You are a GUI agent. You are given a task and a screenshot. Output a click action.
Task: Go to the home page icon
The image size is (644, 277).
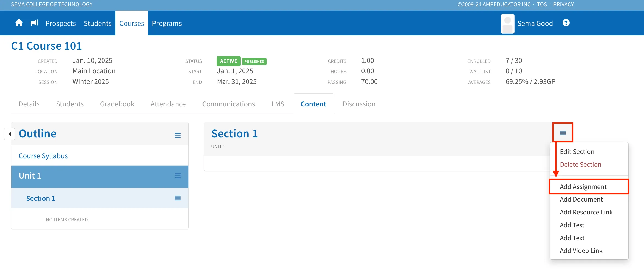pos(19,23)
